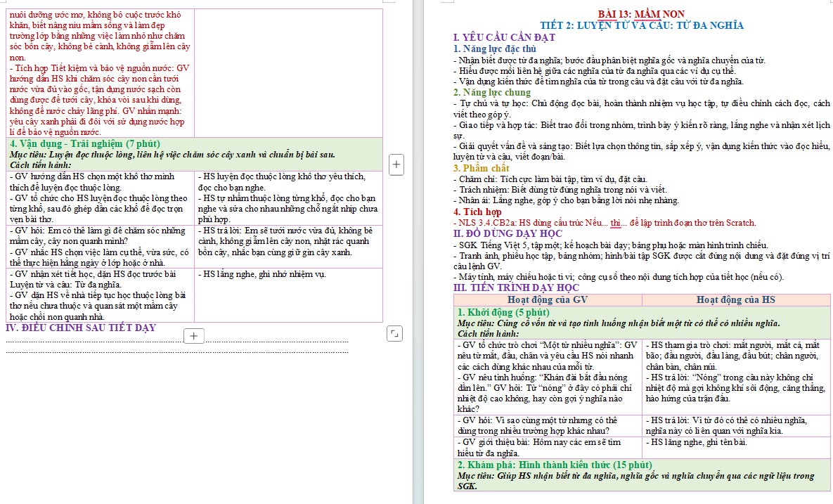Click the add-row plus button below the table
The image size is (833, 504).
pos(194,335)
